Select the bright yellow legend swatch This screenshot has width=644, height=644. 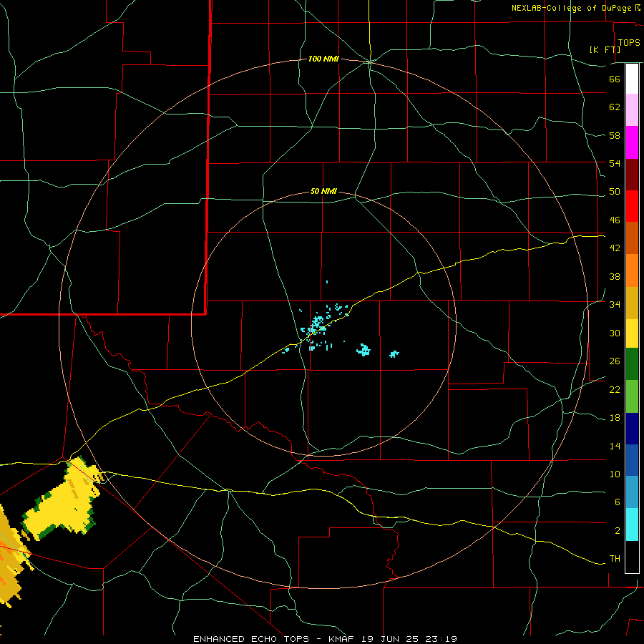(632, 333)
